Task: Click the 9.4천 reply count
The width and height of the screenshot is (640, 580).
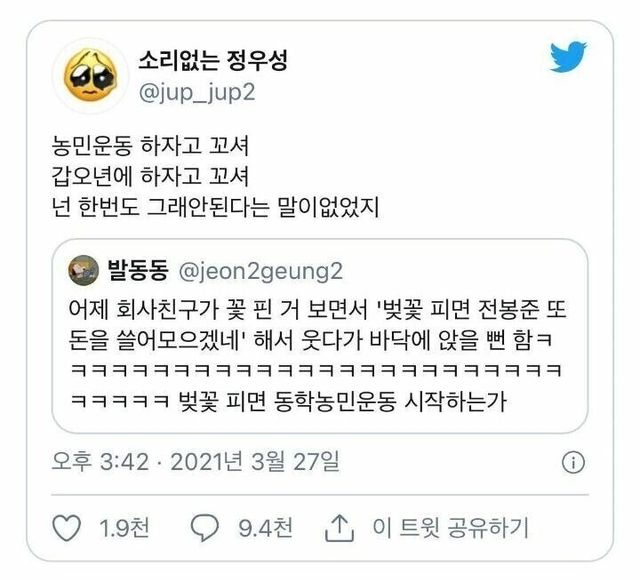Action: pos(265,528)
